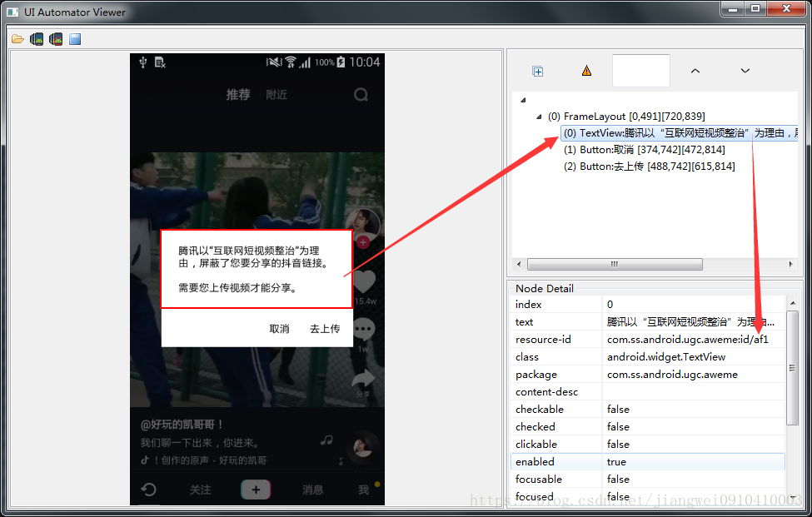Select 我 tab in phone bottom bar
Image resolution: width=812 pixels, height=517 pixels.
364,490
